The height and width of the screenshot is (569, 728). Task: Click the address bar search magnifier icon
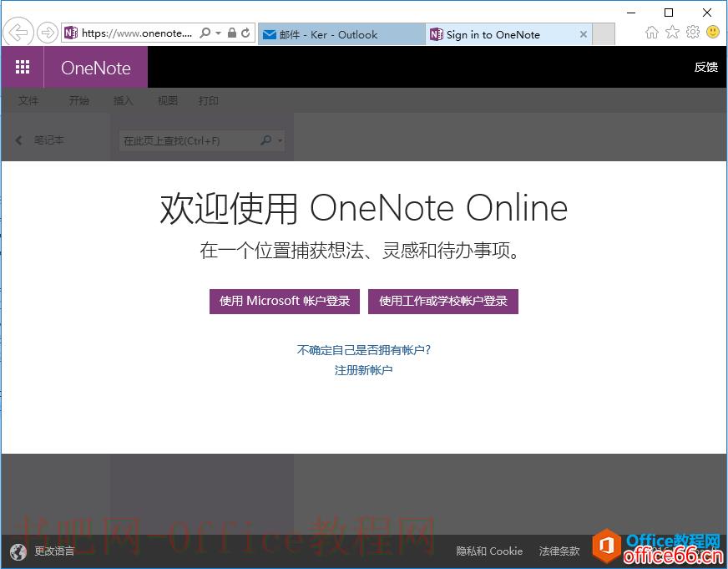205,33
